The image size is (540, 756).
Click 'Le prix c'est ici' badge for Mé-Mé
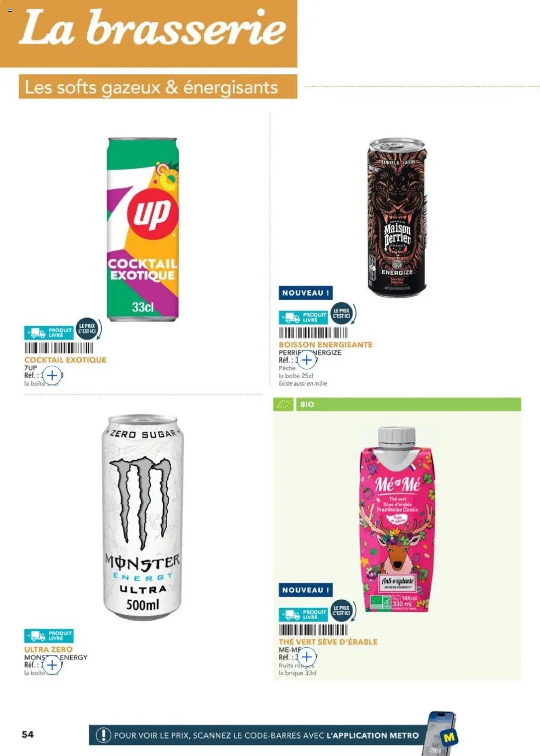pos(343,610)
